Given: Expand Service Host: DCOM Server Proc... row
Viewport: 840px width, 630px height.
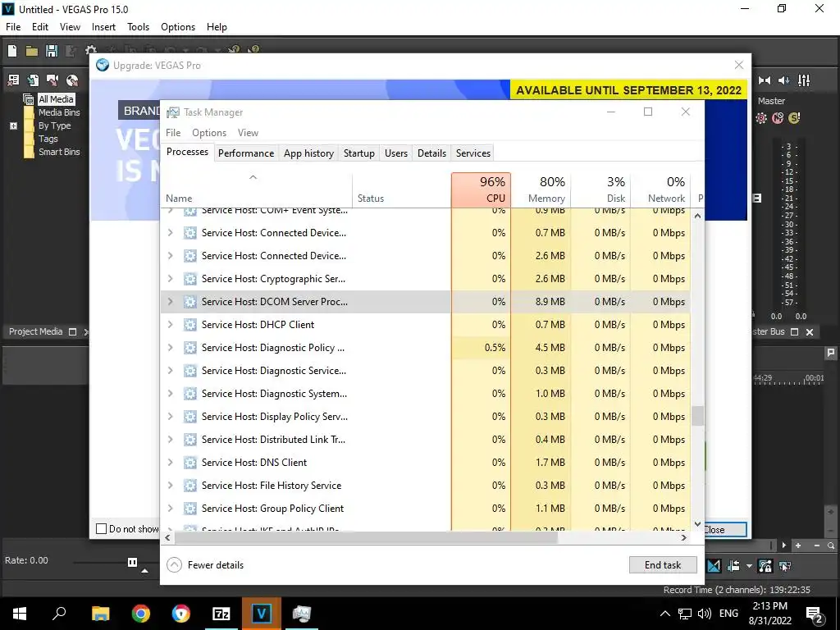Looking at the screenshot, I should pyautogui.click(x=170, y=302).
